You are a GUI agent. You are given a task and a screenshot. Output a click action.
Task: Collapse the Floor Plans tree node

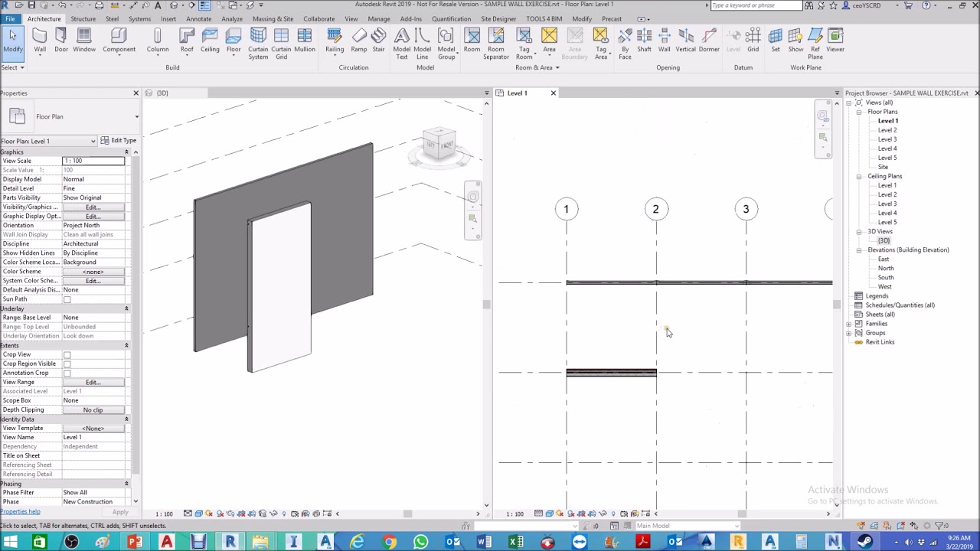point(859,112)
